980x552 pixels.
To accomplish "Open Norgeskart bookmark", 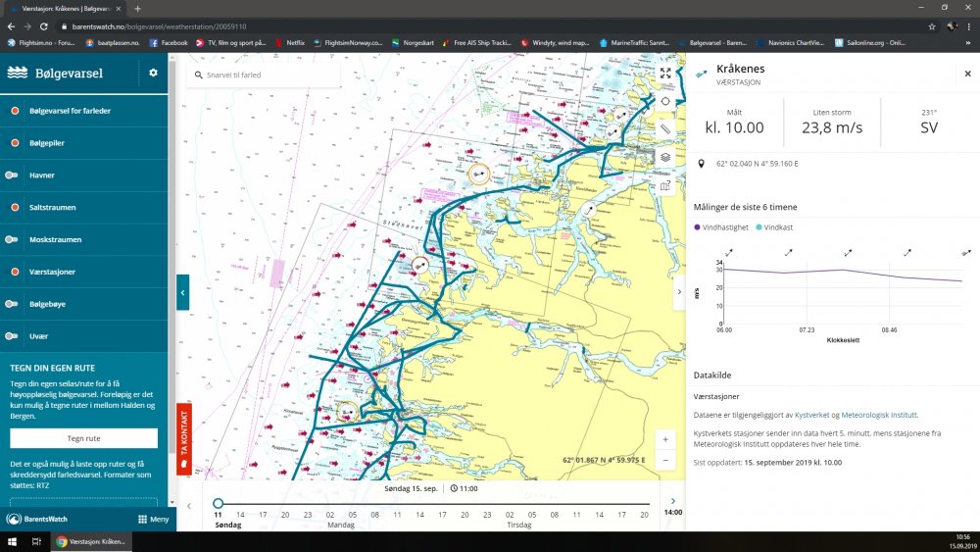I will [x=413, y=42].
